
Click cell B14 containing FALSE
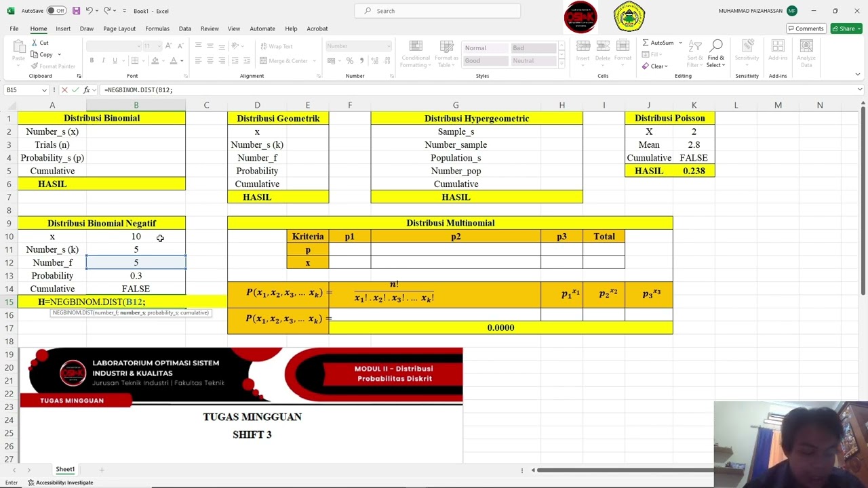coord(136,289)
